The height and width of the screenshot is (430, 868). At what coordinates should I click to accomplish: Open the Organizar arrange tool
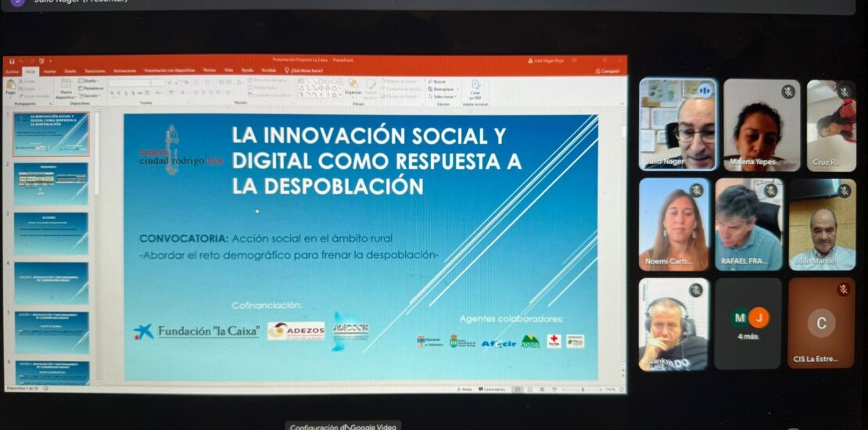(353, 86)
